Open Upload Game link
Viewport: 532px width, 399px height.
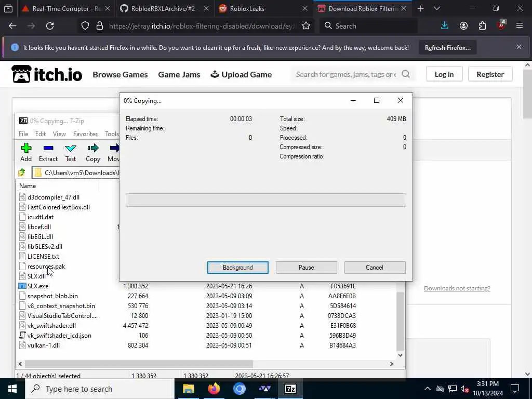point(241,74)
